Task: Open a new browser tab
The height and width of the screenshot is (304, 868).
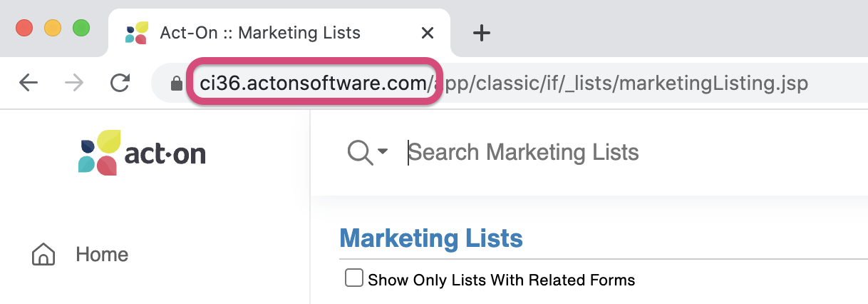Action: [x=482, y=33]
